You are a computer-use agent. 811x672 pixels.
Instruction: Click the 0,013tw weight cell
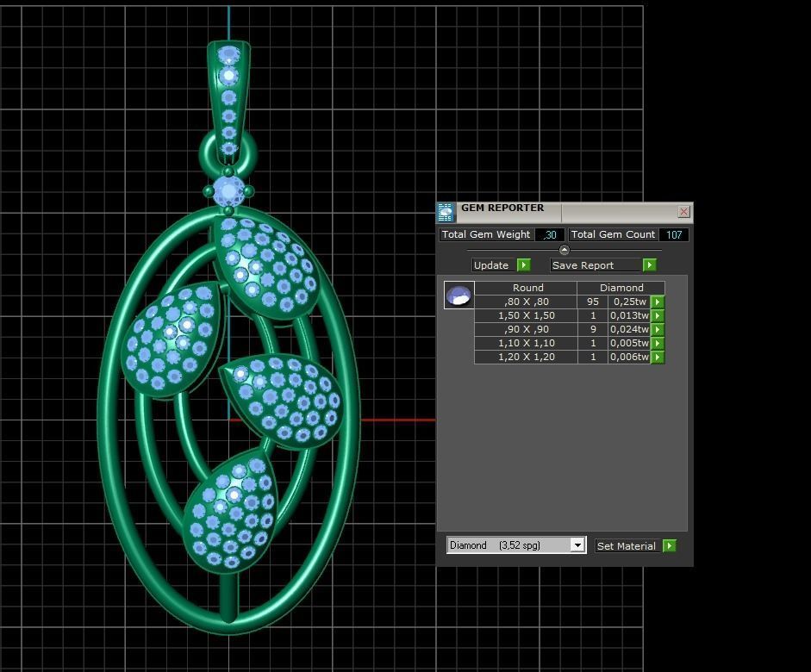pos(629,315)
